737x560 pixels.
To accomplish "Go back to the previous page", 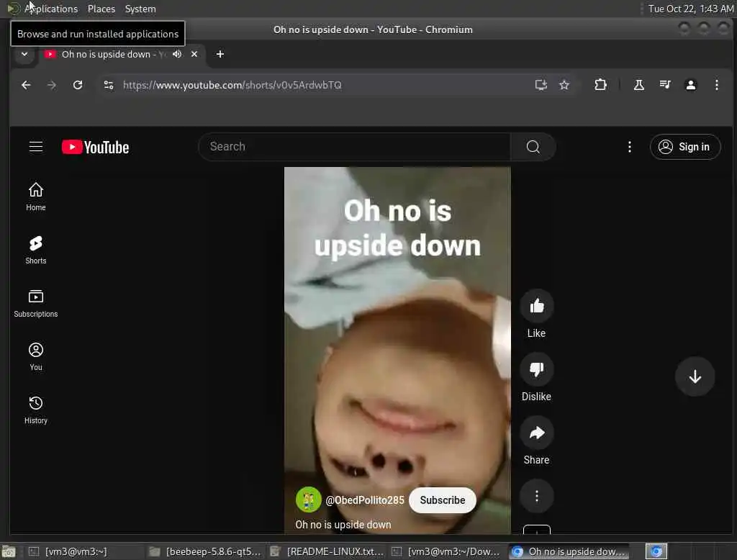I will 26,85.
